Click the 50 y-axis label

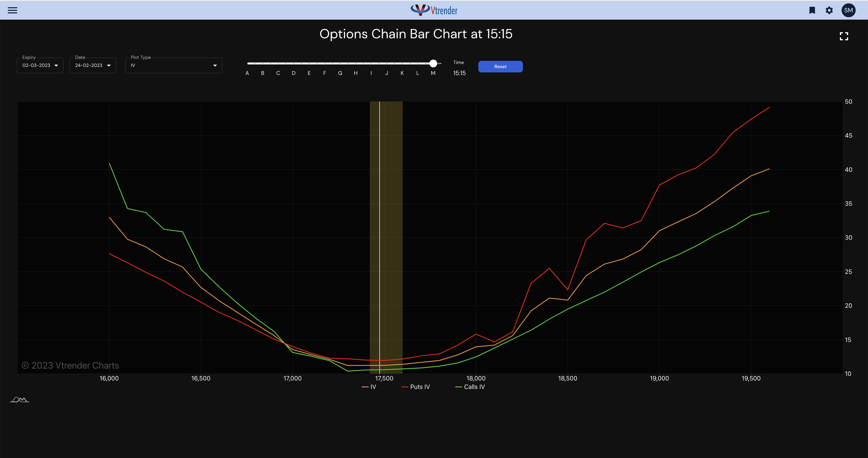(848, 102)
